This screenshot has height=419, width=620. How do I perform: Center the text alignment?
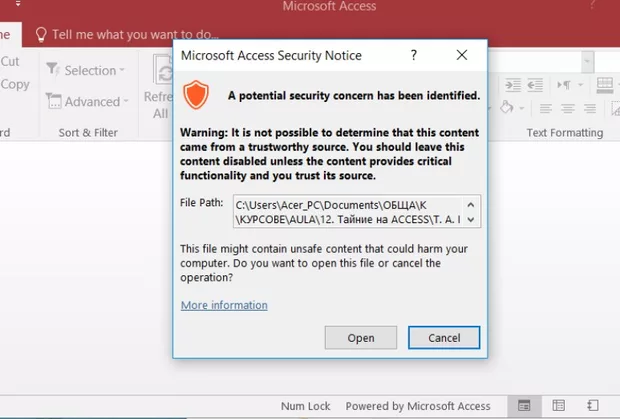[x=567, y=108]
